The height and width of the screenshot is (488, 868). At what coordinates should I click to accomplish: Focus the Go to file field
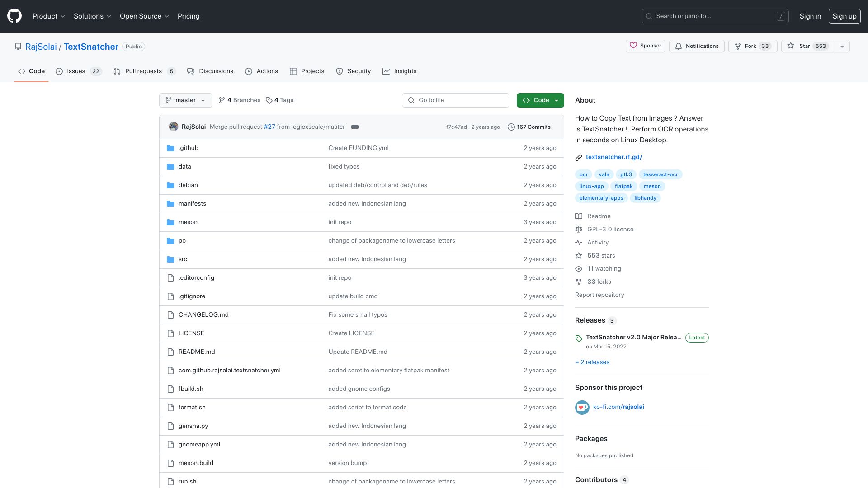tap(455, 100)
